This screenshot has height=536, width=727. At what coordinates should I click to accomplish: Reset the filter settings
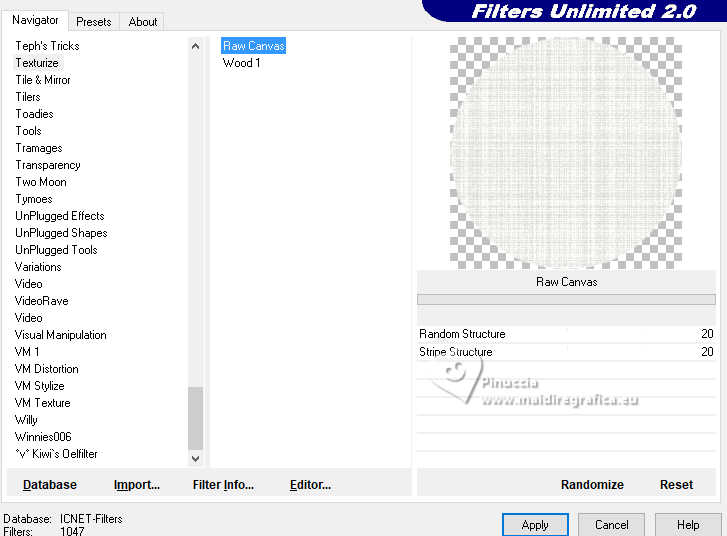coord(676,485)
